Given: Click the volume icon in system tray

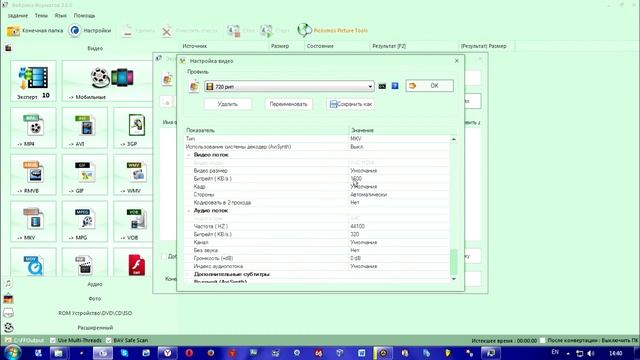Looking at the screenshot, I should click(591, 353).
